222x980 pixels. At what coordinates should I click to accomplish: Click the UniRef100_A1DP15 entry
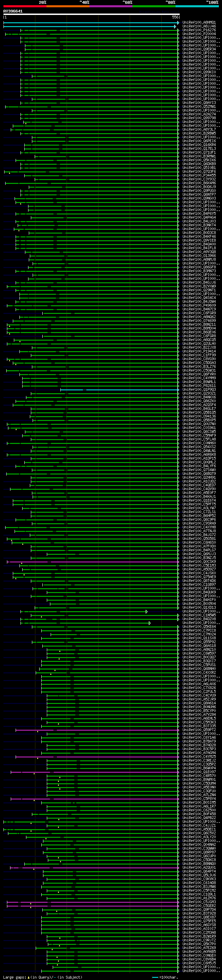click(x=199, y=459)
